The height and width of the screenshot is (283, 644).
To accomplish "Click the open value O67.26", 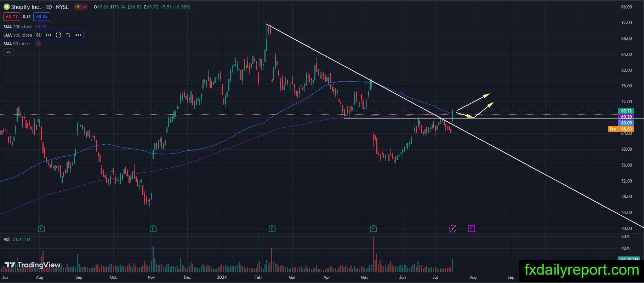I will pyautogui.click(x=101, y=7).
